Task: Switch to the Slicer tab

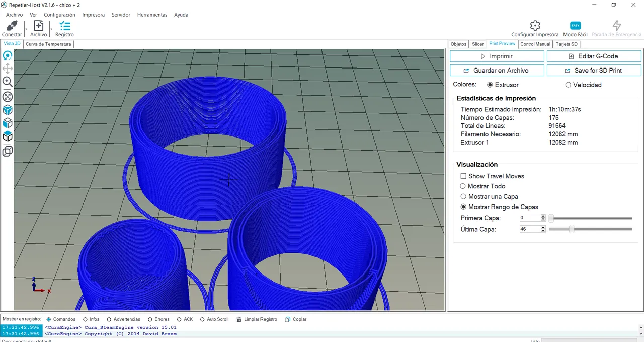Action: (x=477, y=44)
